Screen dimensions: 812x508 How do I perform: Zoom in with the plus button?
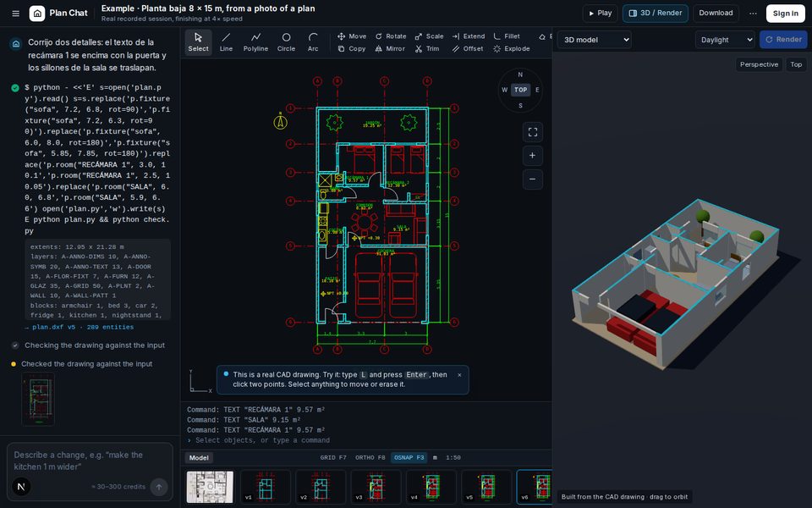point(532,156)
